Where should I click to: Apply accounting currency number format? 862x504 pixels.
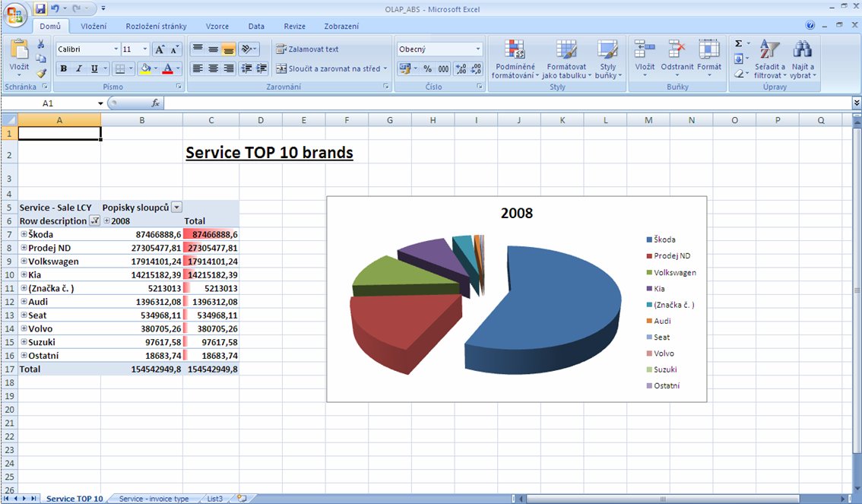point(405,68)
